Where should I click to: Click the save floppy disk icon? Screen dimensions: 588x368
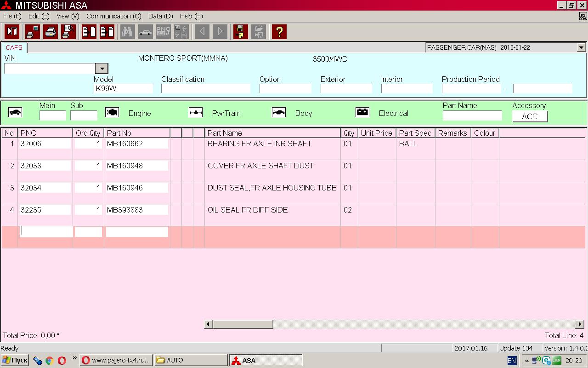click(x=240, y=32)
